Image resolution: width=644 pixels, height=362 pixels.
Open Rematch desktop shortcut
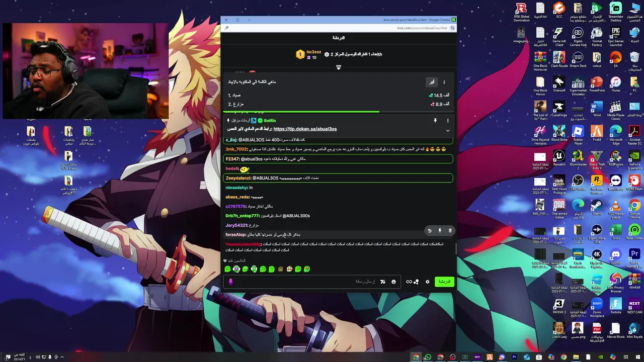(559, 157)
